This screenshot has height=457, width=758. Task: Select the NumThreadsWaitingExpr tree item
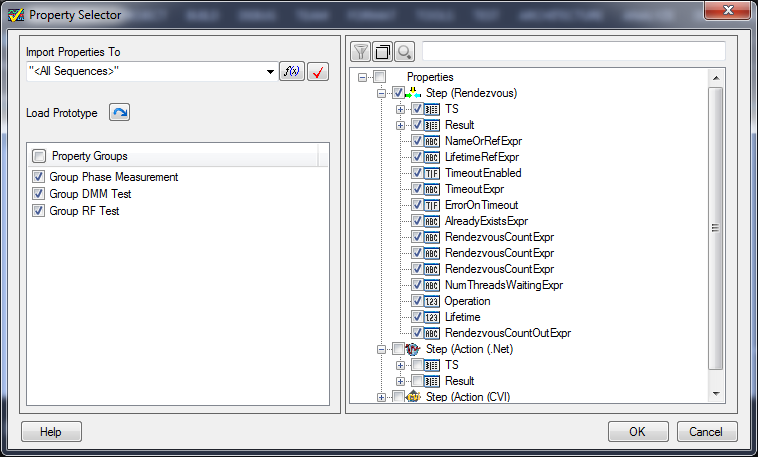point(503,285)
